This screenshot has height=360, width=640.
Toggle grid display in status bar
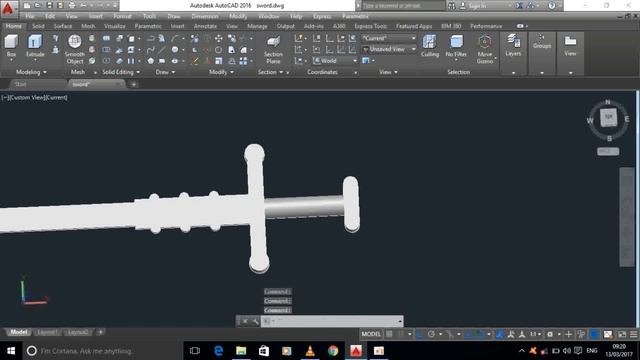tap(389, 334)
